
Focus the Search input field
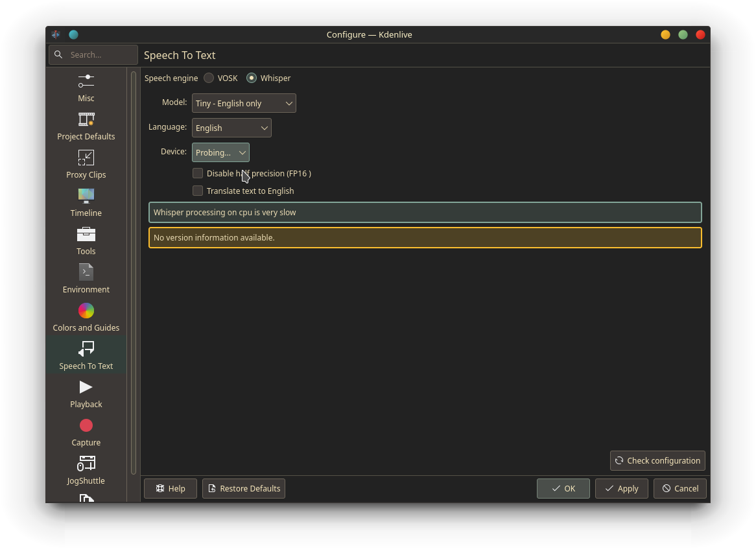click(x=101, y=54)
